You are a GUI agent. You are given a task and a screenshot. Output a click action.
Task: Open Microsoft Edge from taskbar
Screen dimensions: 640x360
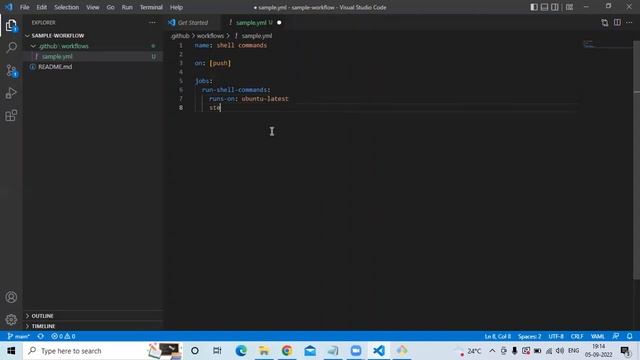pos(241,351)
